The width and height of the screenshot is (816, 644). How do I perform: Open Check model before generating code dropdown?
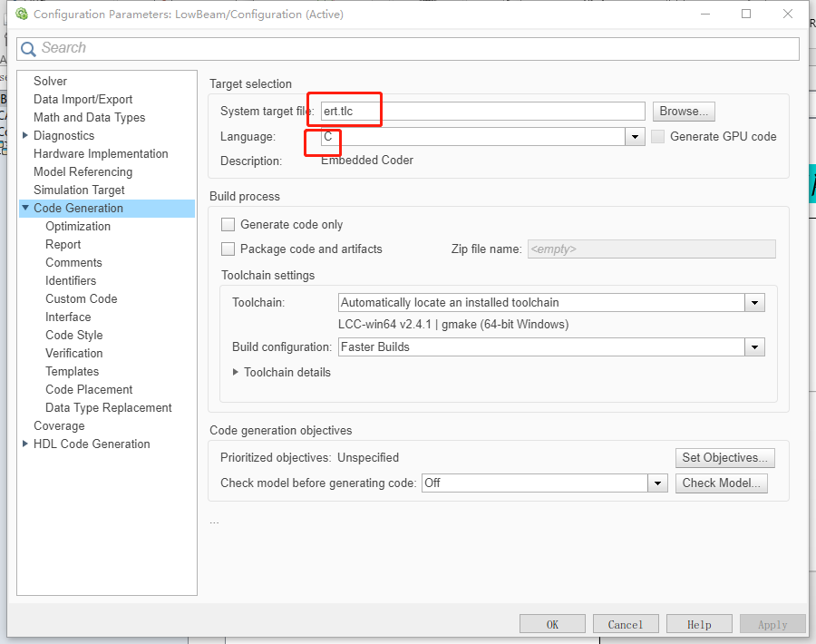coord(658,483)
